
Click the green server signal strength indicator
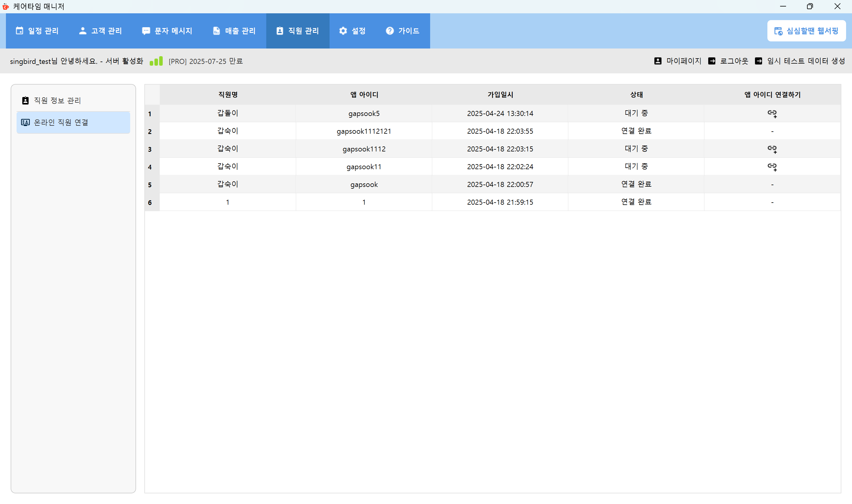tap(156, 61)
